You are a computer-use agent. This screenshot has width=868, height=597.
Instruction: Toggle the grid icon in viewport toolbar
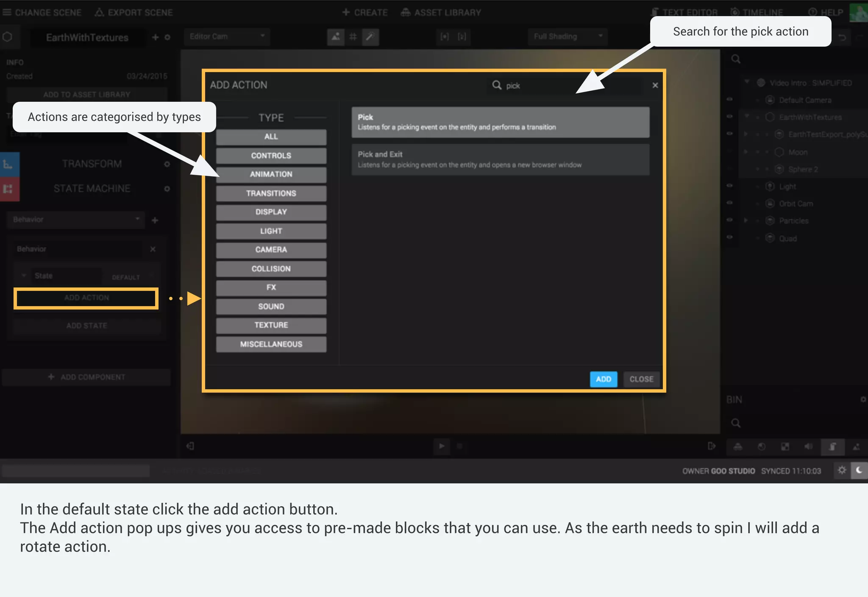pyautogui.click(x=353, y=37)
